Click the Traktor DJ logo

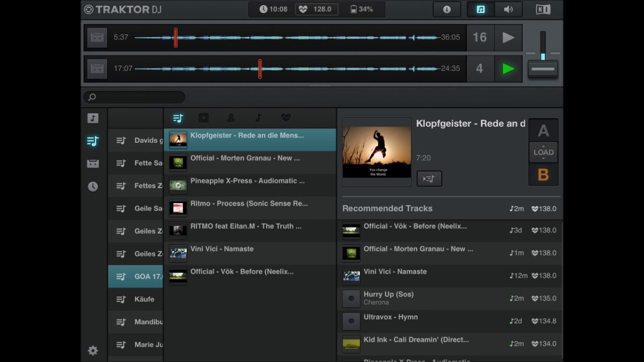[122, 10]
